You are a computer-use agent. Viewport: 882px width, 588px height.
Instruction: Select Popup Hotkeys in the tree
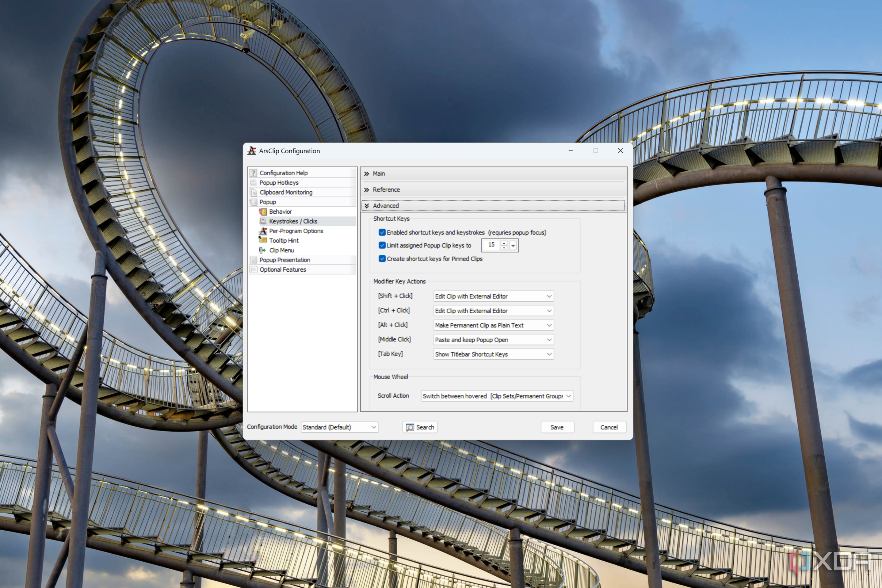279,183
